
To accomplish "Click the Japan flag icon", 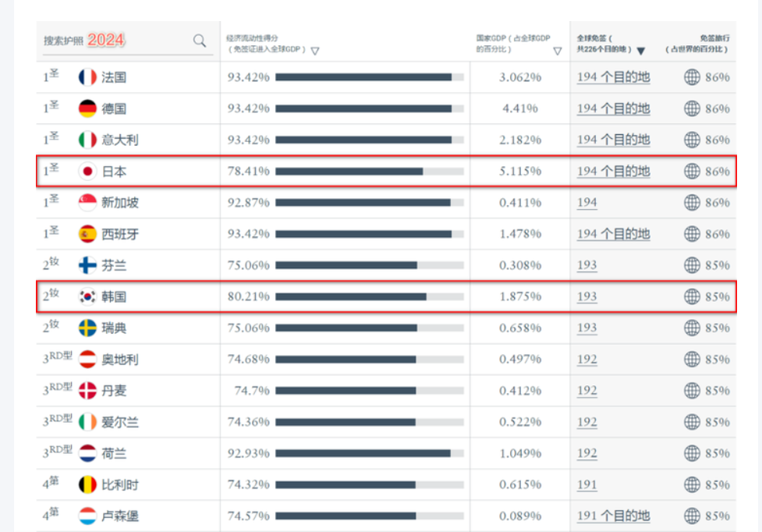I will [x=87, y=172].
